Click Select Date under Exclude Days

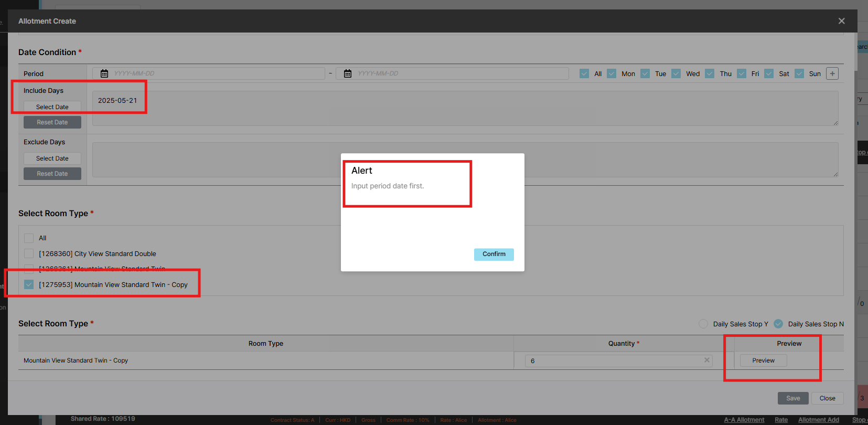tap(52, 158)
